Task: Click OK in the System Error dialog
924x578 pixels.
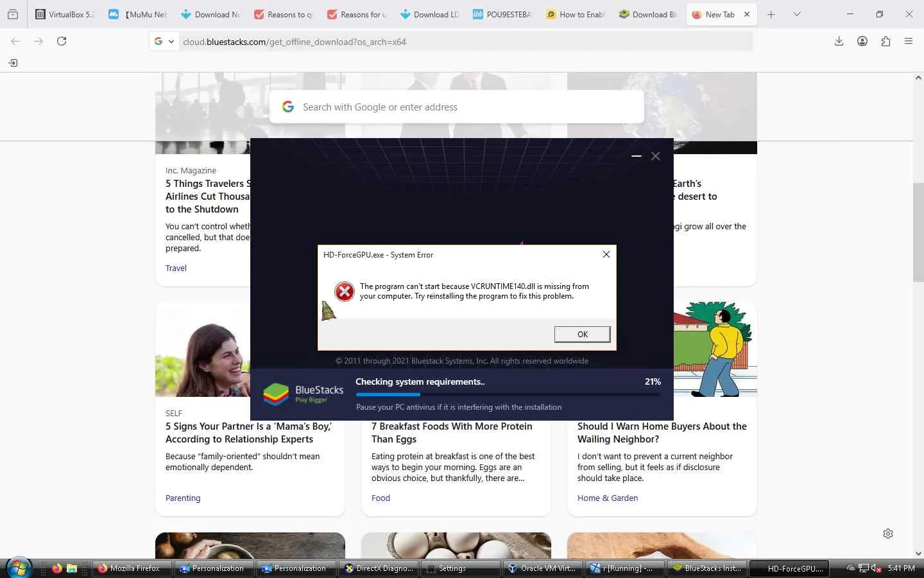Action: tap(582, 334)
